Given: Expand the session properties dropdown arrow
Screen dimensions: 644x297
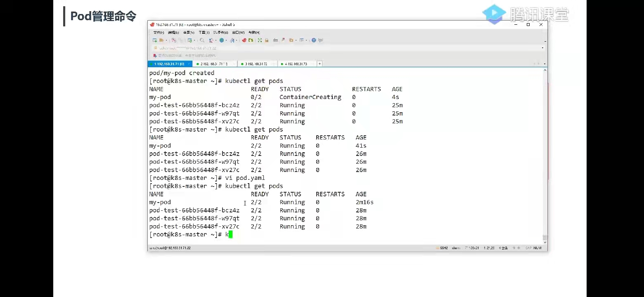Looking at the screenshot, I should tap(194, 40).
